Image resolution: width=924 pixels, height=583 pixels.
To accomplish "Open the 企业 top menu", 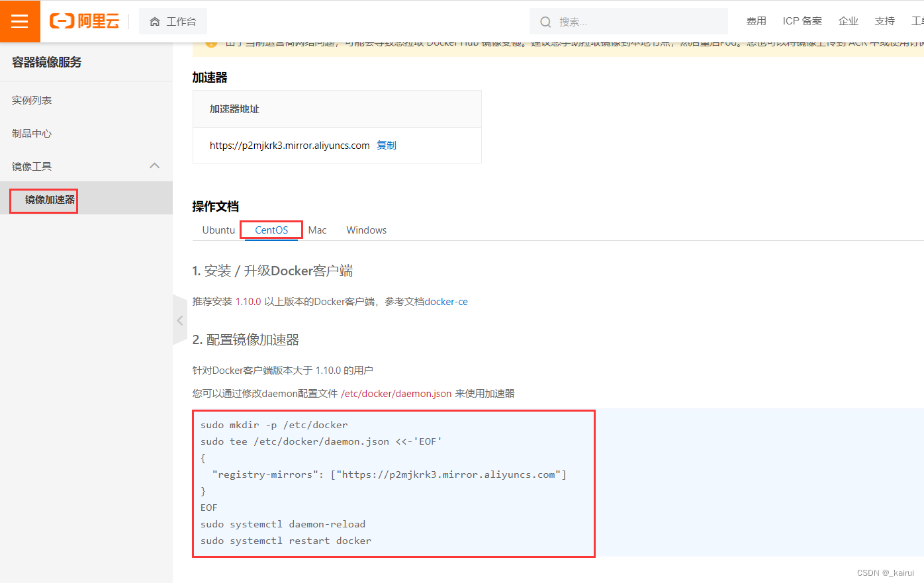I will tap(848, 21).
